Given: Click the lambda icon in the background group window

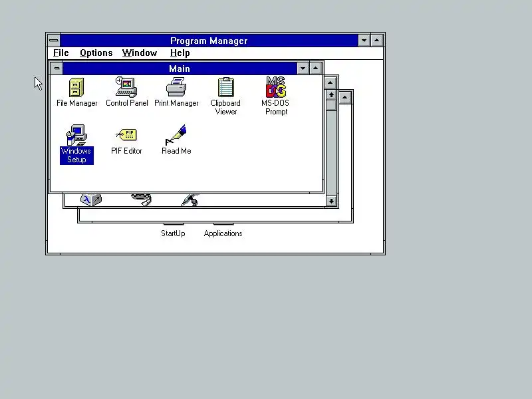Looking at the screenshot, I should [91, 199].
